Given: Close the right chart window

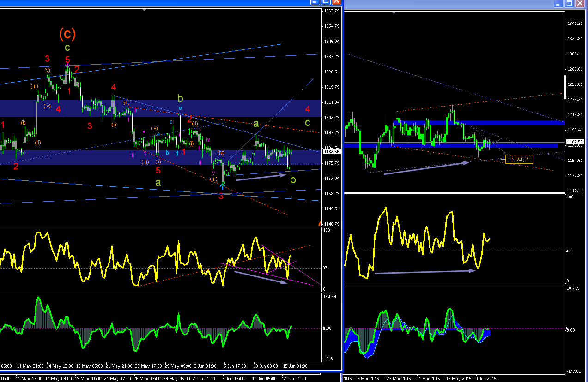Looking at the screenshot, I should click(x=581, y=3).
